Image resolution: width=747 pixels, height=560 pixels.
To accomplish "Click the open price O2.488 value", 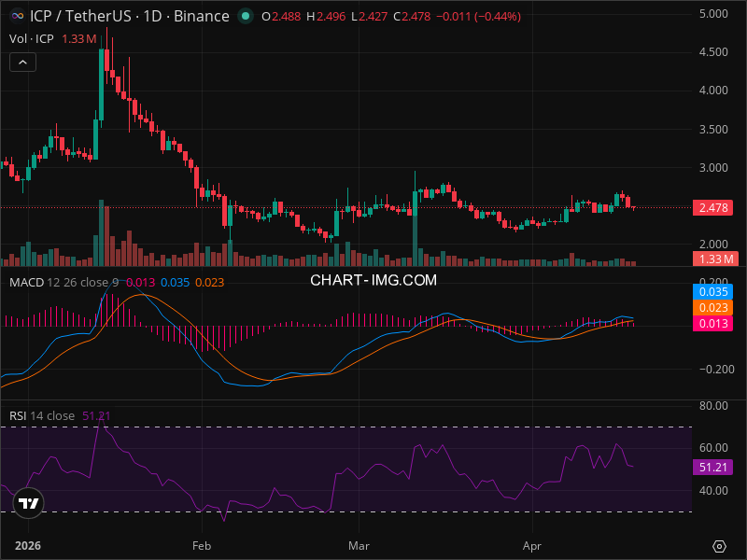I will (x=281, y=17).
